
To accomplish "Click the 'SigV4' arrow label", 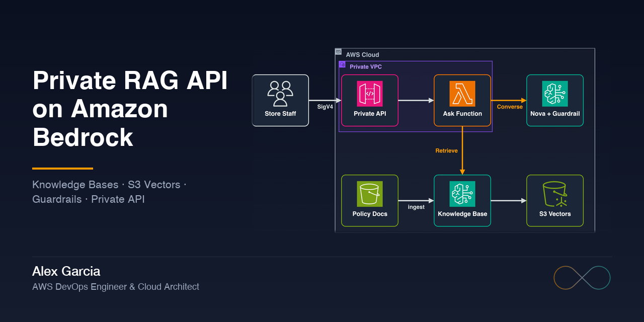I will pyautogui.click(x=325, y=107).
